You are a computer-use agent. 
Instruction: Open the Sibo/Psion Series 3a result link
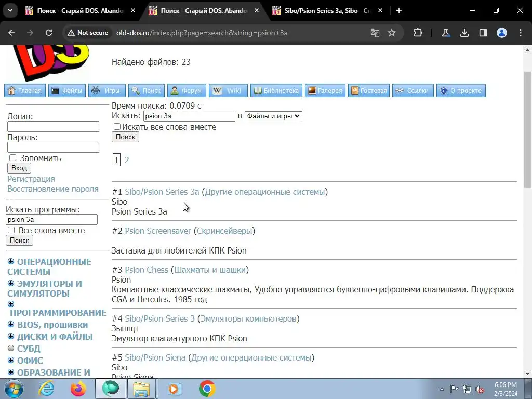162,192
